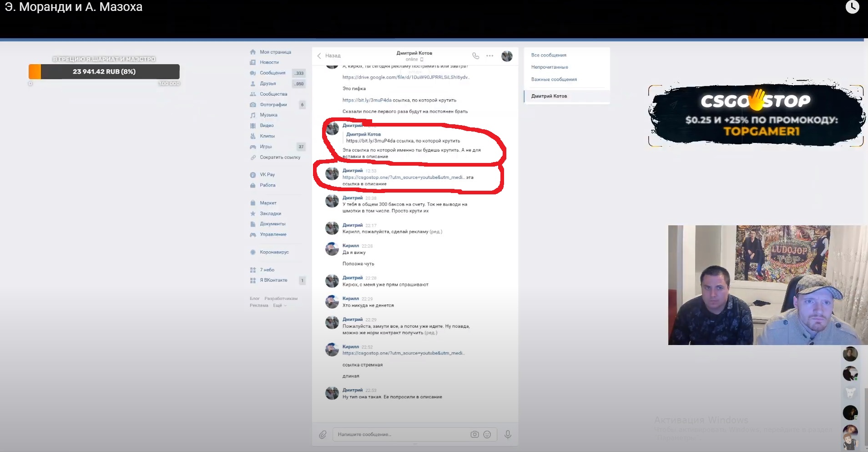Viewport: 868px width, 452px height.
Task: Select Друзья menu label
Action: 268,84
